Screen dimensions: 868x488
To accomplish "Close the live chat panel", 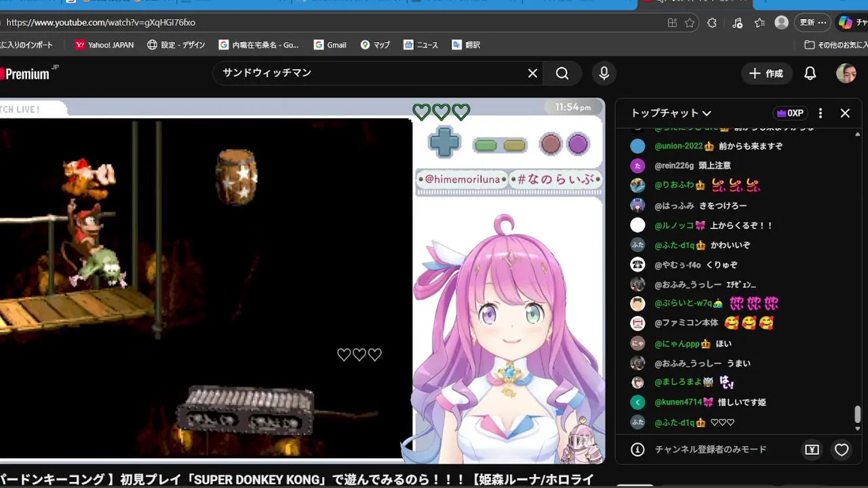I will [x=845, y=113].
